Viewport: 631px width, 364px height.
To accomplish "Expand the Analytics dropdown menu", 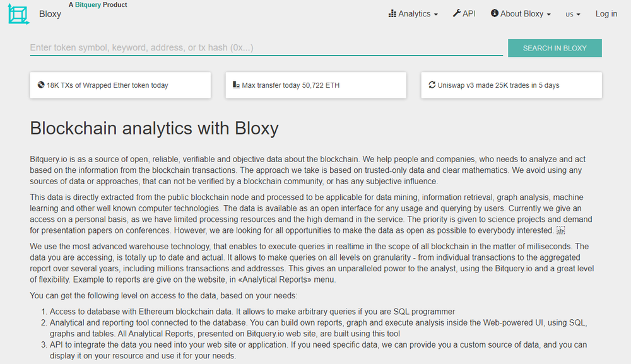I will click(x=413, y=14).
